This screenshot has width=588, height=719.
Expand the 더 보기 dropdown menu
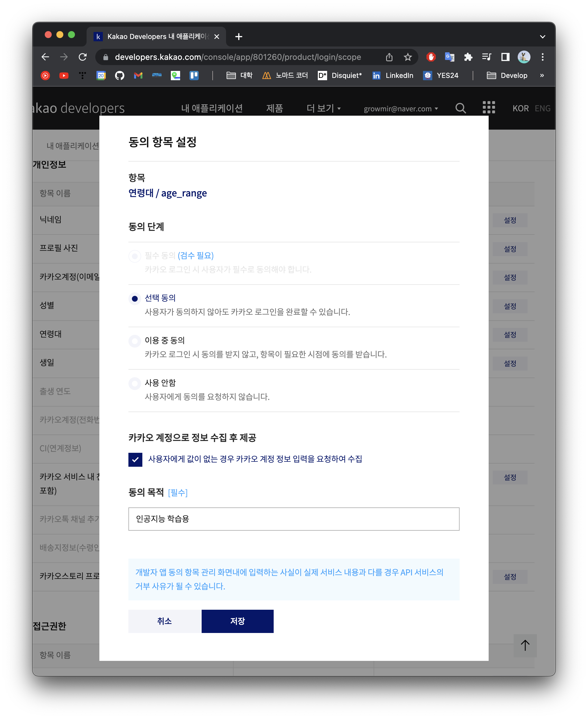click(x=323, y=108)
